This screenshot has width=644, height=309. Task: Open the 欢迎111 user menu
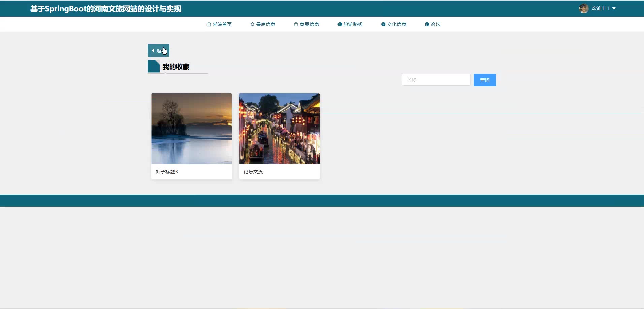601,8
